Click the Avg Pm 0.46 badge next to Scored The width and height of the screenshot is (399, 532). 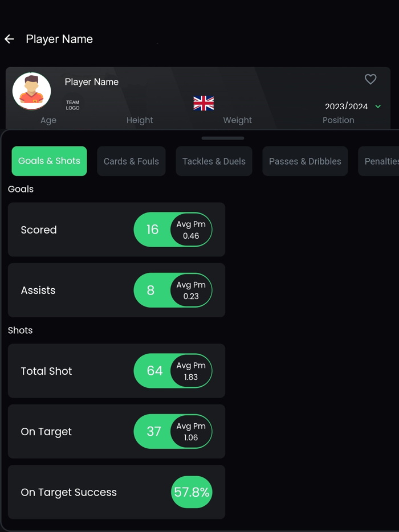tap(192, 229)
